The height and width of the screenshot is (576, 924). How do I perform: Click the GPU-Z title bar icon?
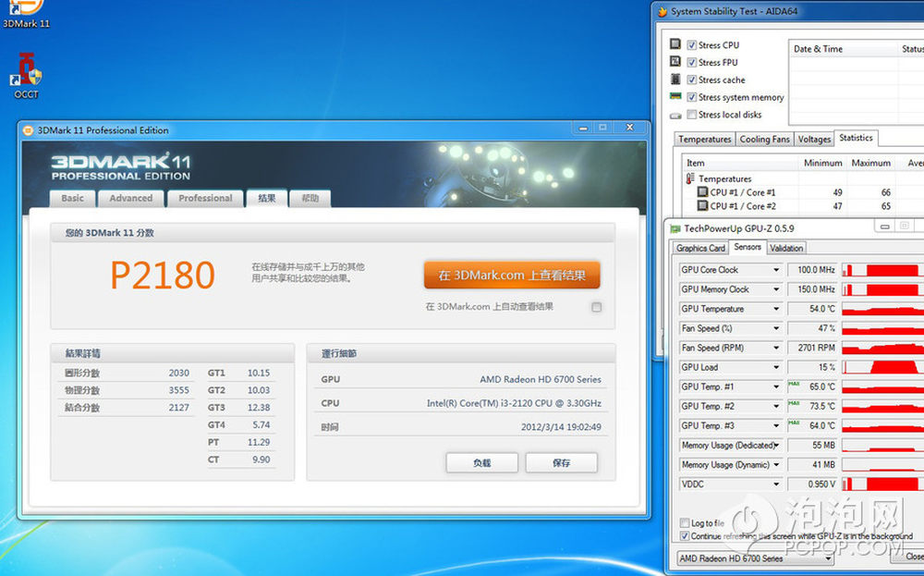(x=675, y=228)
